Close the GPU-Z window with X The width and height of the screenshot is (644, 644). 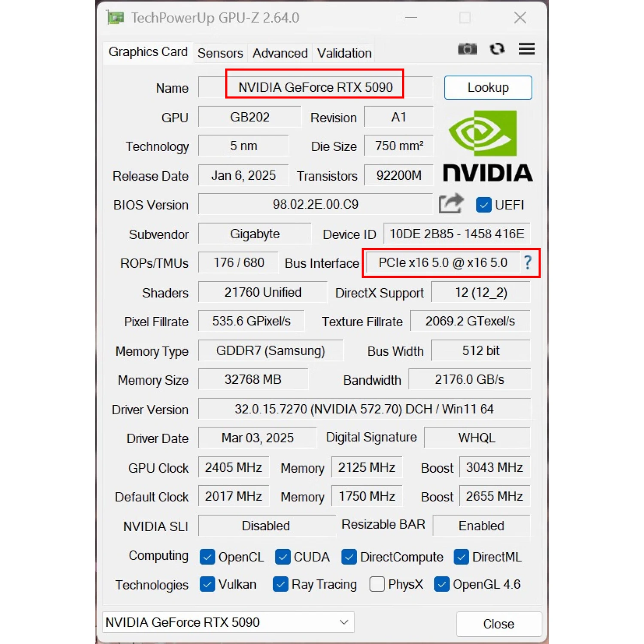coord(520,18)
